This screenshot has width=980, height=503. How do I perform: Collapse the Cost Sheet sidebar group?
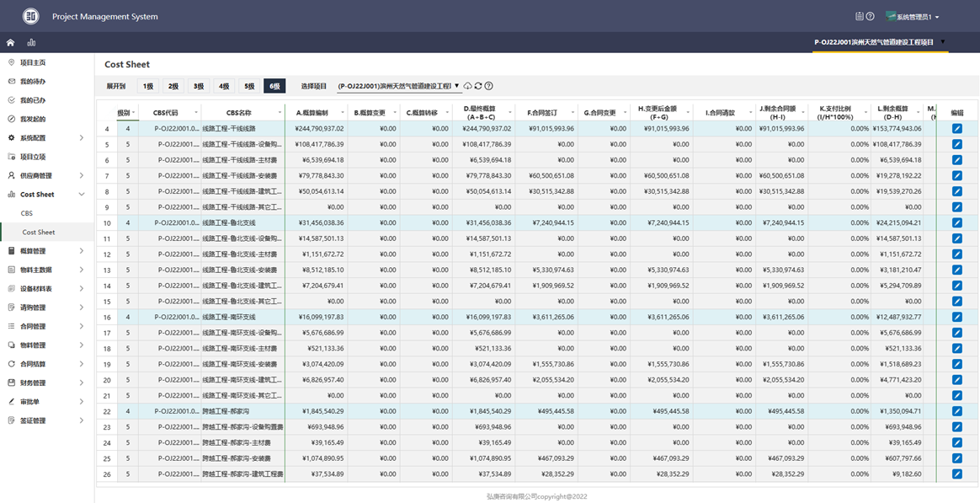pyautogui.click(x=47, y=195)
